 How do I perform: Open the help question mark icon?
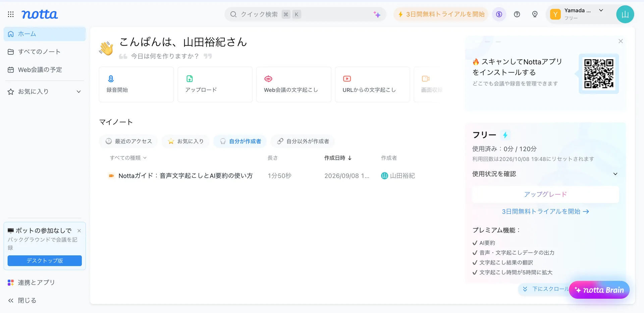tap(517, 14)
